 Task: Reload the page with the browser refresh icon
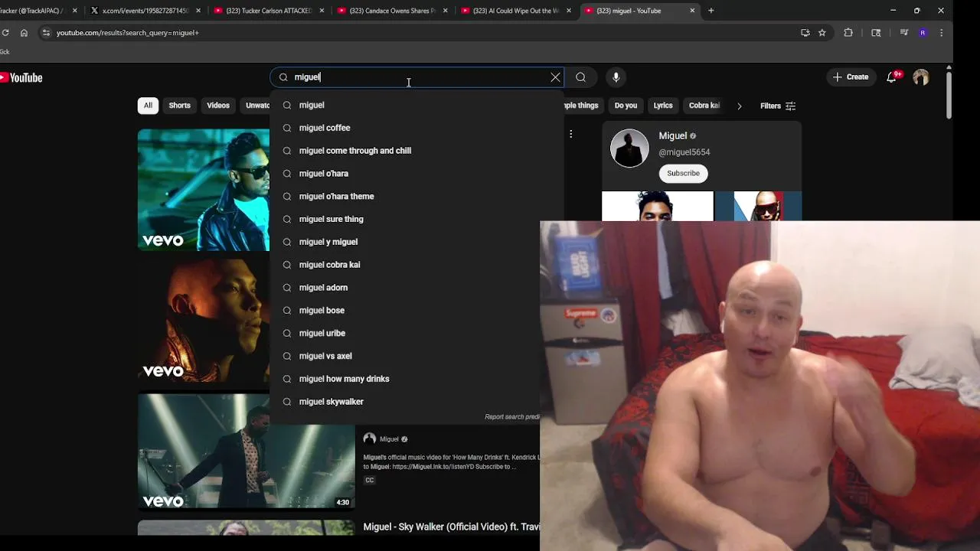coord(5,33)
